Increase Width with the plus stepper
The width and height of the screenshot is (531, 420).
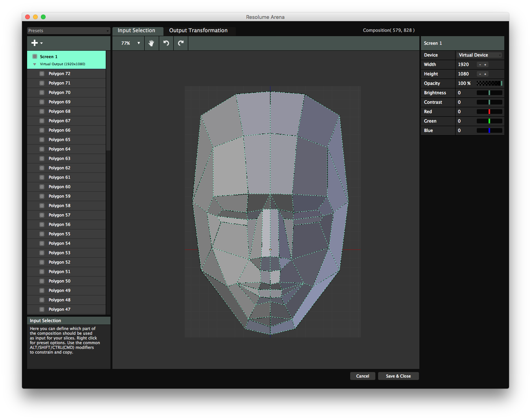point(485,65)
